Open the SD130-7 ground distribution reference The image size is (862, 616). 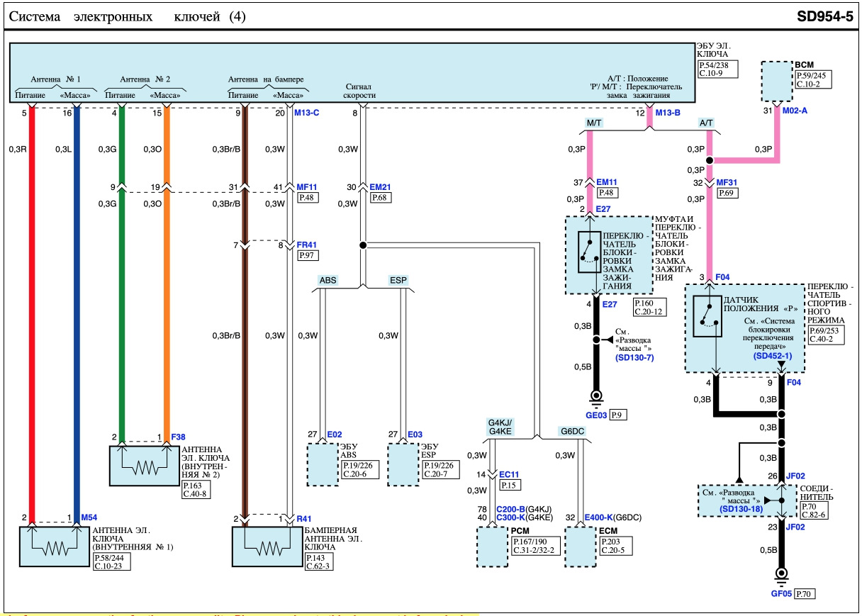pos(634,357)
